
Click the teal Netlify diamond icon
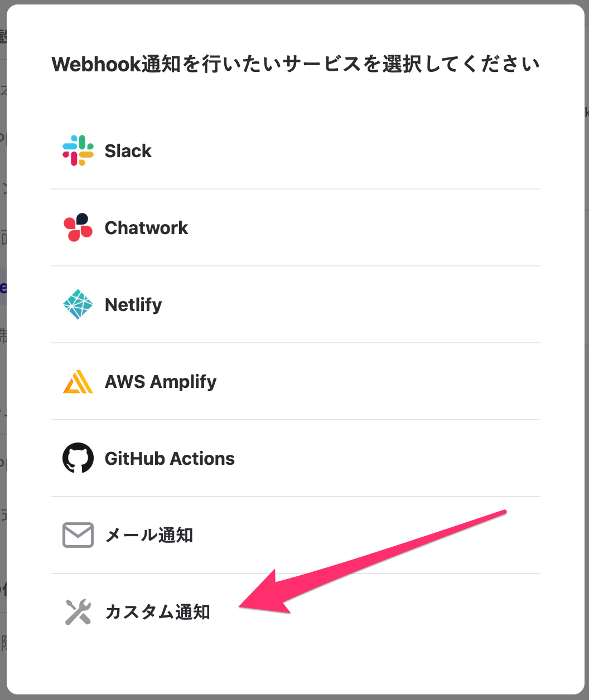pyautogui.click(x=78, y=304)
